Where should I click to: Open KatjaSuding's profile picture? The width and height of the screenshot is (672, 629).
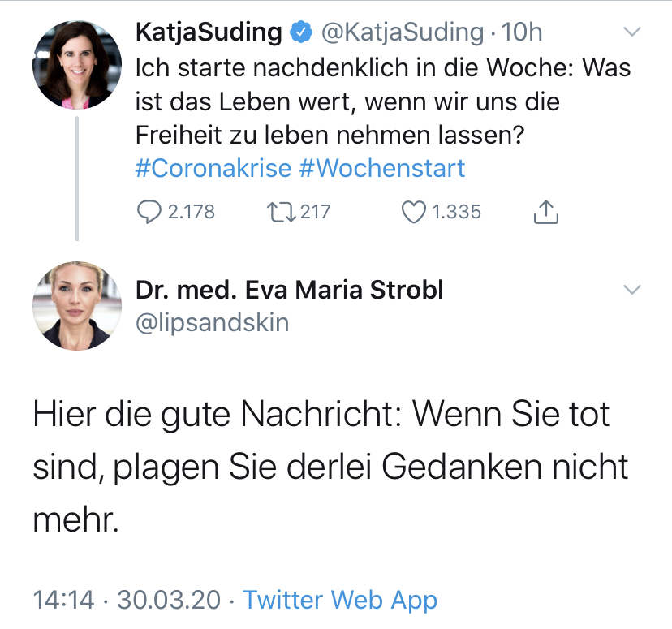pyautogui.click(x=71, y=66)
